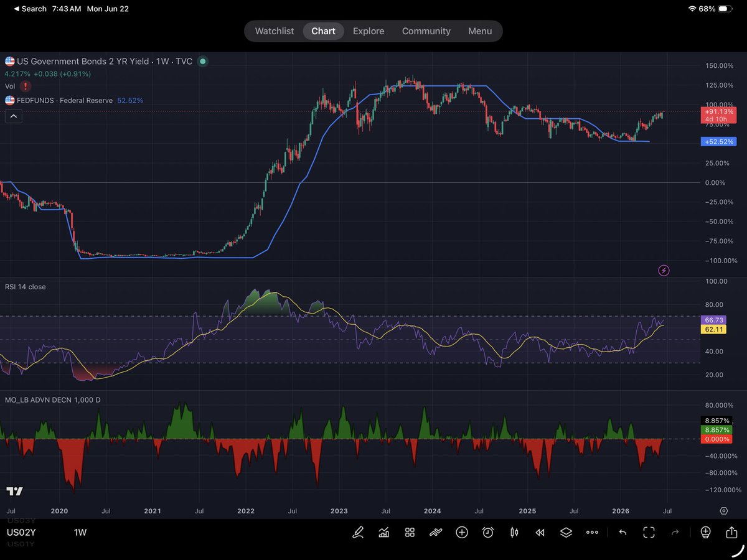Select the Chart tab

324,31
